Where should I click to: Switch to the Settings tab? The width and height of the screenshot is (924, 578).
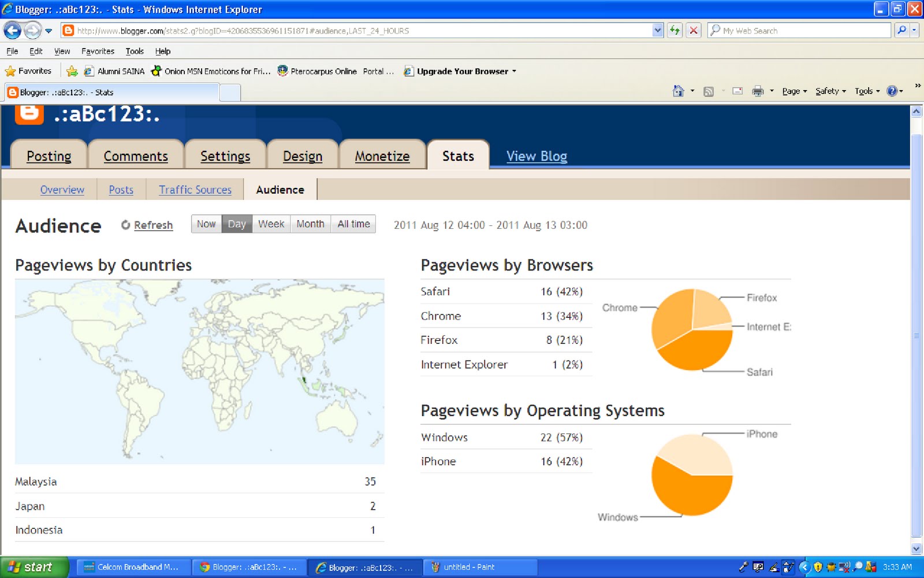(x=225, y=156)
